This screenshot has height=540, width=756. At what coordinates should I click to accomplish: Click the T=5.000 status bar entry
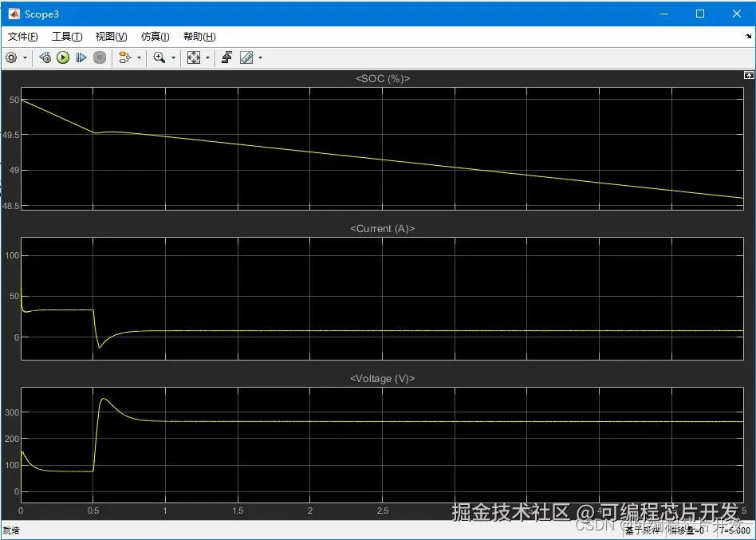[x=734, y=530]
